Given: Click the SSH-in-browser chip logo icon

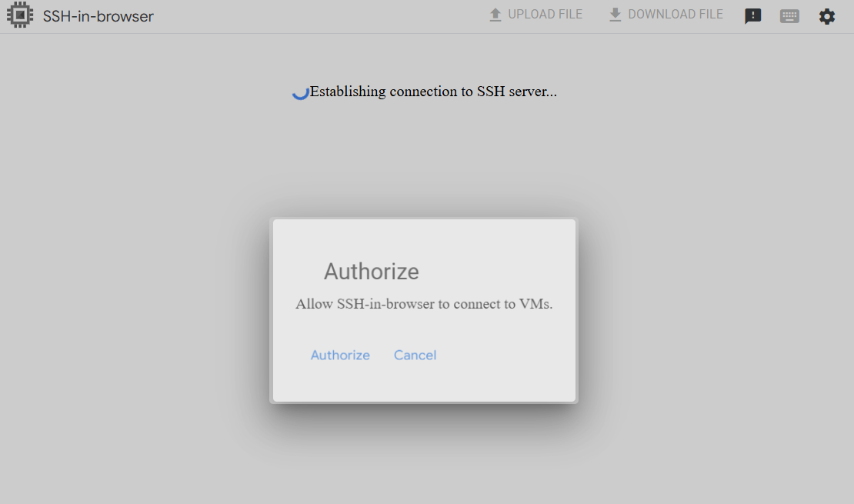Looking at the screenshot, I should pos(20,15).
